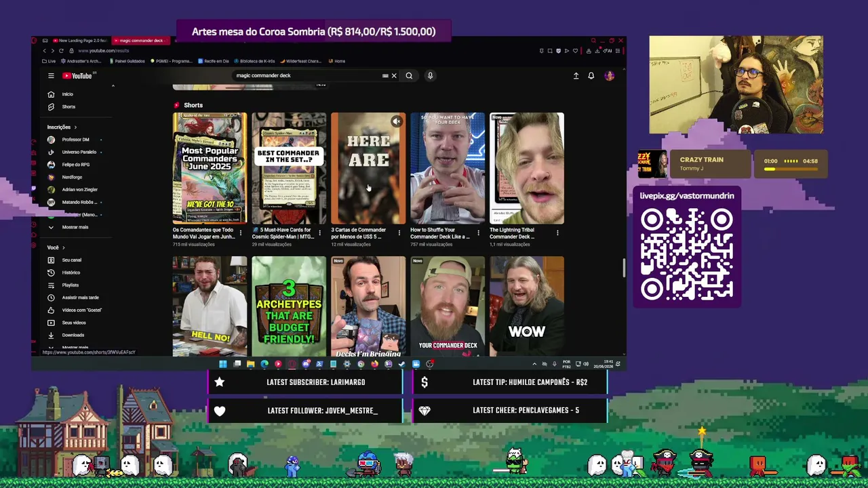Seek the Crazy Train progress bar

[x=791, y=169]
